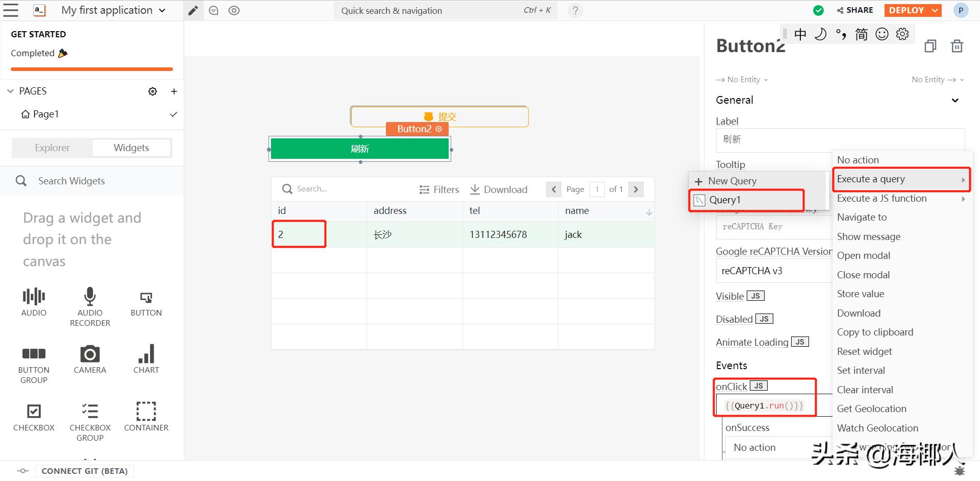Screen dimensions: 980x481
Task: Open the left No Entity dropdown
Action: (742, 80)
